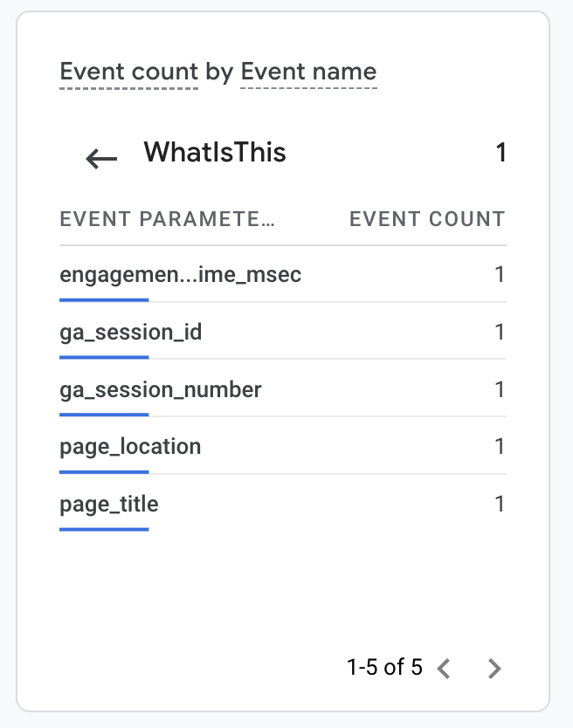Click the back arrow beside WhatIsThis
573x728 pixels.
tap(101, 158)
